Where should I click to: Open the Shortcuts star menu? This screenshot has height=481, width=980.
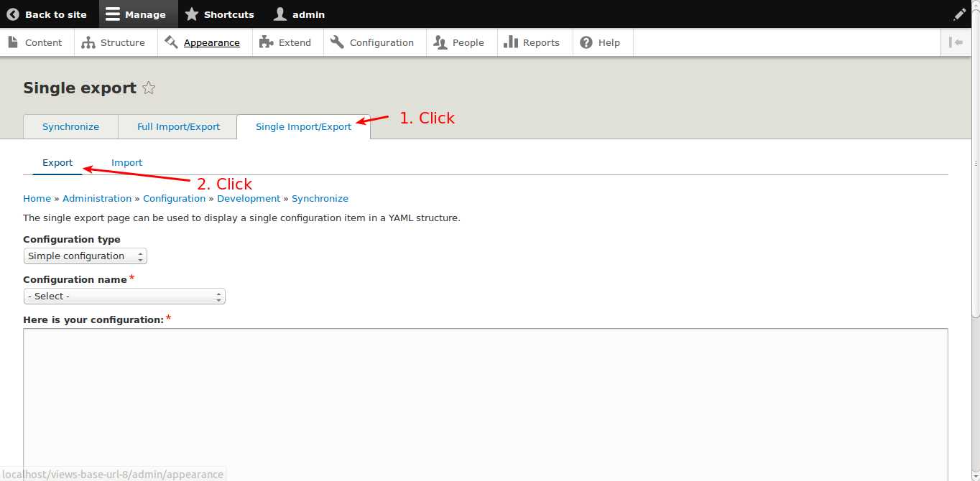point(192,14)
